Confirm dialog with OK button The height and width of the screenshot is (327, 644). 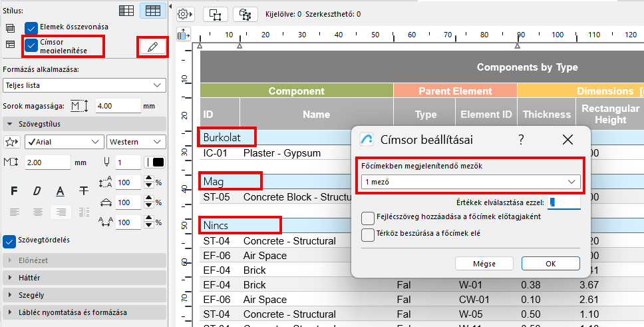pos(551,264)
